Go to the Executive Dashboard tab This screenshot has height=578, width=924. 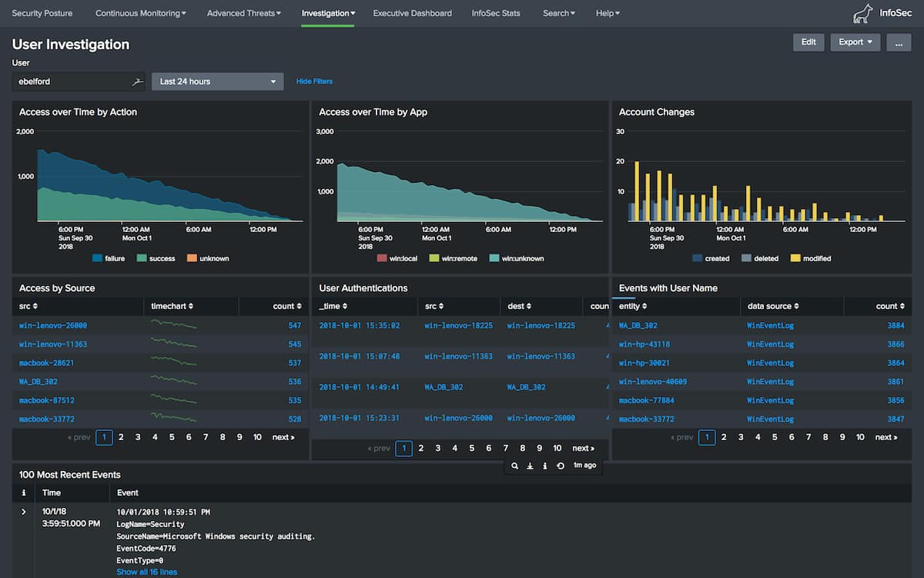click(412, 13)
